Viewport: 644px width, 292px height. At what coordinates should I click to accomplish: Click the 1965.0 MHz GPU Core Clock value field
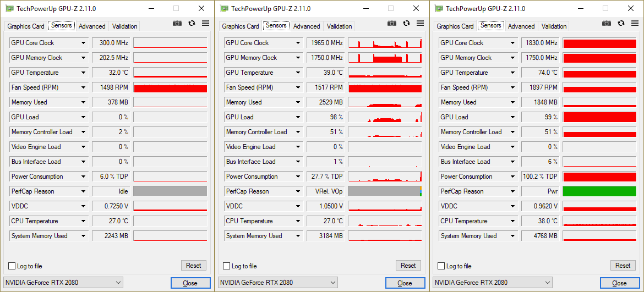click(326, 43)
